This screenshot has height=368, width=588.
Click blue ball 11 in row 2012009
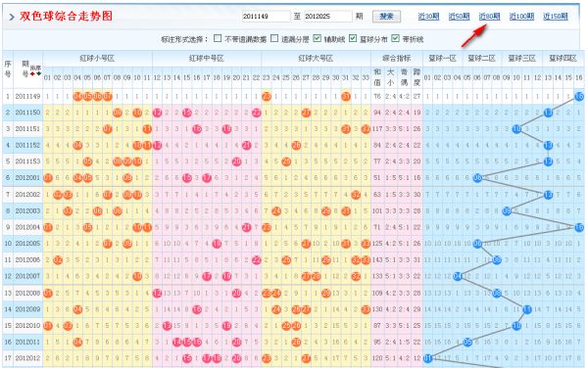coord(527,309)
